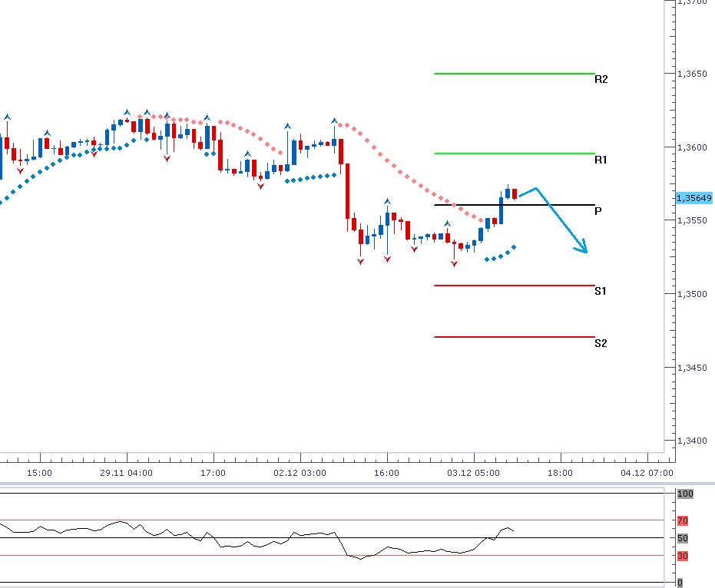The height and width of the screenshot is (588, 715).
Task: Select the S1 support label
Action: 601,291
